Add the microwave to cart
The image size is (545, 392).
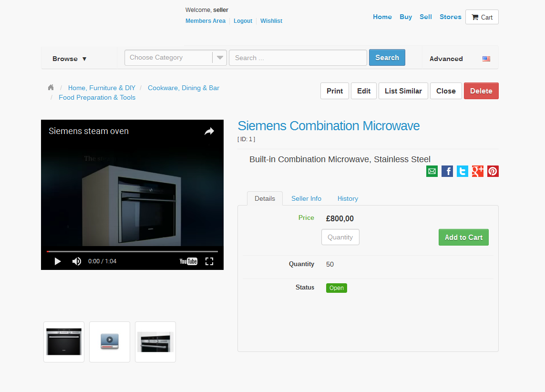pyautogui.click(x=463, y=237)
